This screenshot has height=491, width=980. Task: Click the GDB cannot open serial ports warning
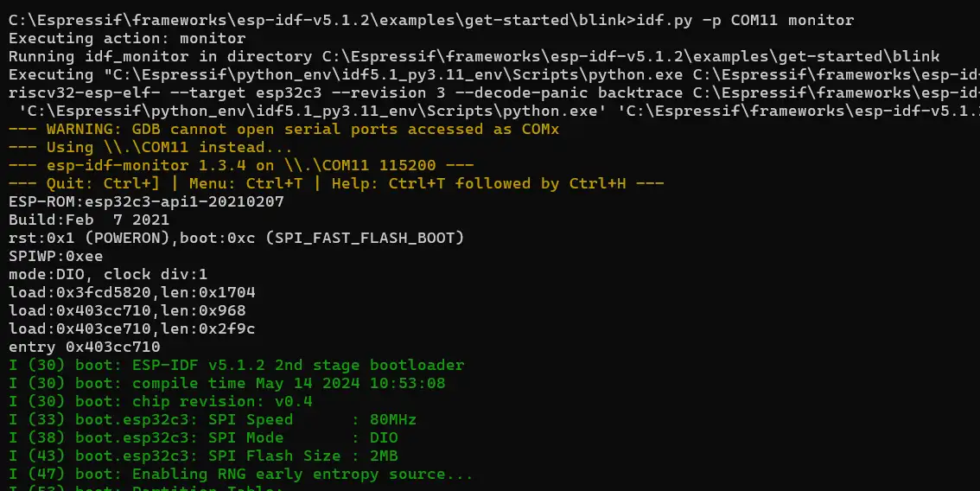click(283, 129)
